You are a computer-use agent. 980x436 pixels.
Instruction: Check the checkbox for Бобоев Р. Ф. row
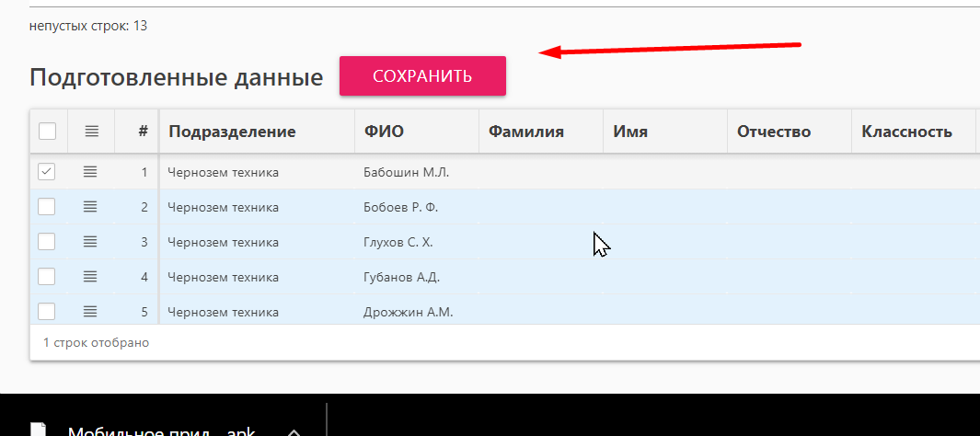point(47,207)
